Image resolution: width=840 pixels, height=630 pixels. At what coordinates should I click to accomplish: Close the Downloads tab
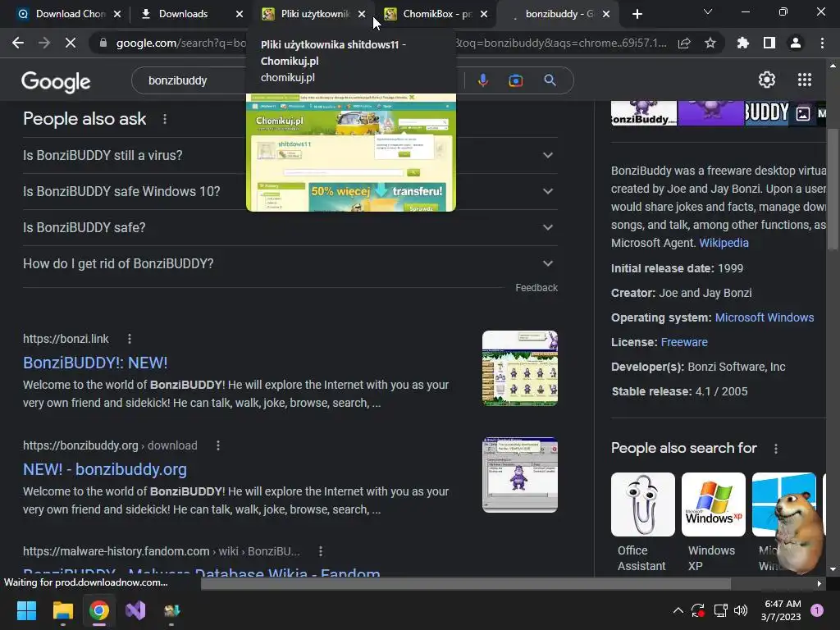tap(240, 14)
